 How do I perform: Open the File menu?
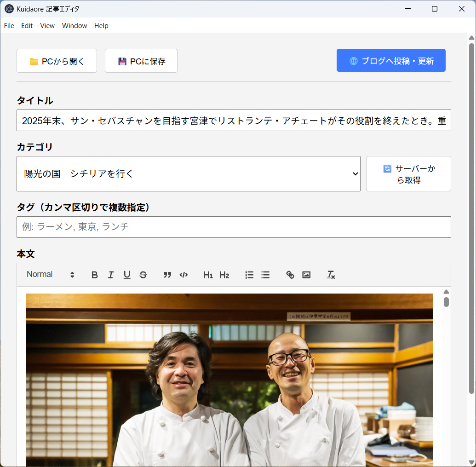coord(9,26)
